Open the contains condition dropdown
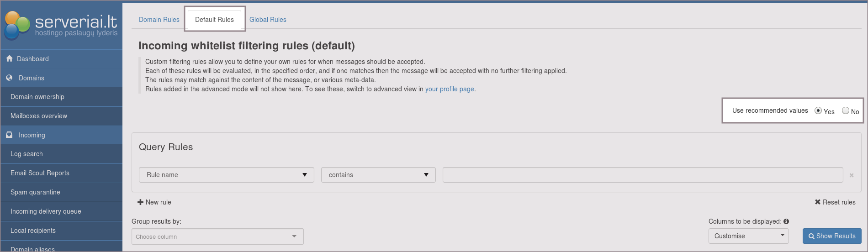Image resolution: width=868 pixels, height=252 pixels. tap(378, 175)
